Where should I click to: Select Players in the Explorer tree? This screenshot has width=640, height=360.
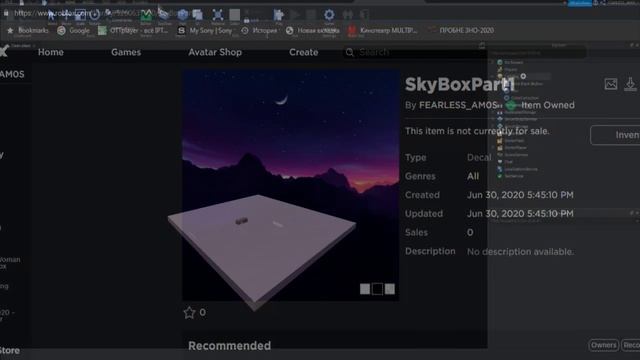click(508, 69)
